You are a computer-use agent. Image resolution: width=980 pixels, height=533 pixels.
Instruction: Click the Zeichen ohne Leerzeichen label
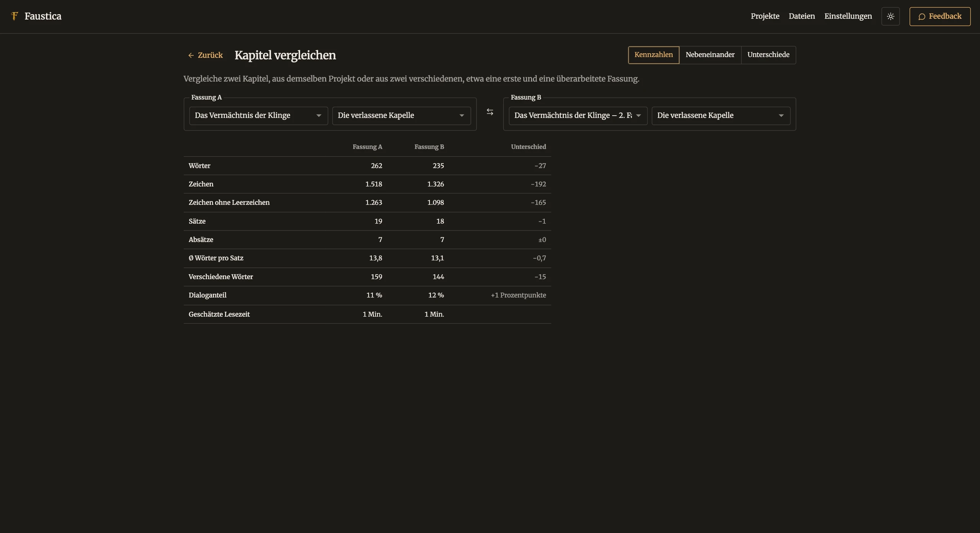tap(229, 203)
